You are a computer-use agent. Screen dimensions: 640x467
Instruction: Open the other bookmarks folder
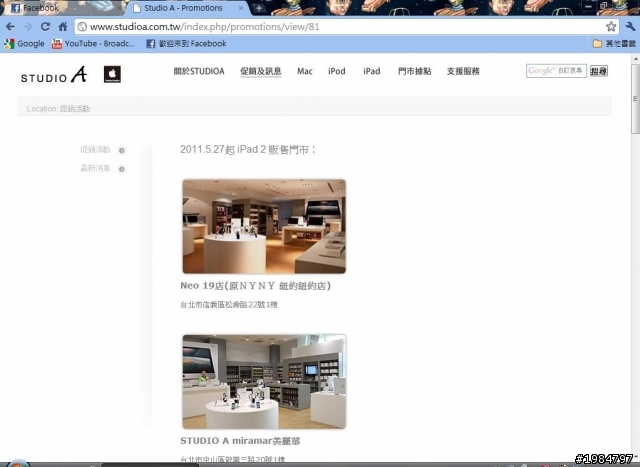614,44
